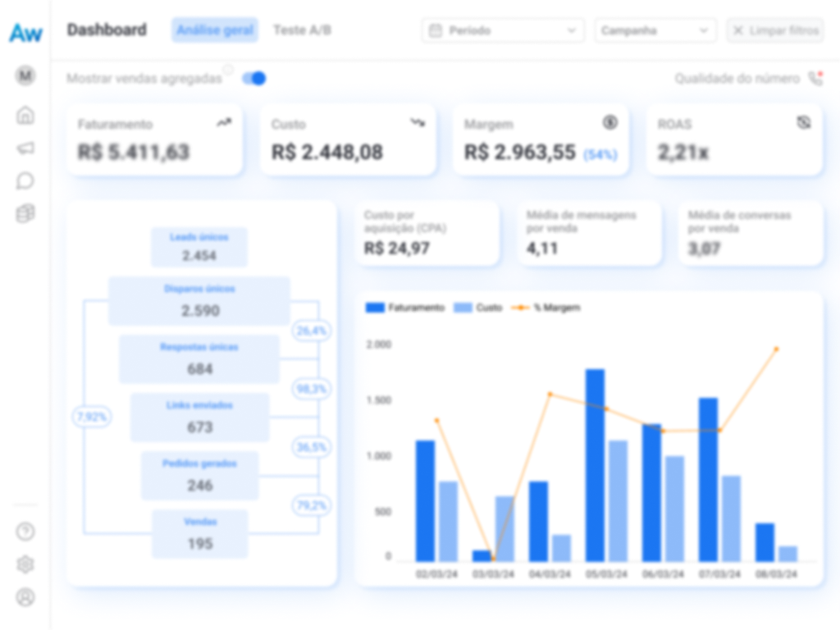Click the calendar icon in Período field
Viewport: 840px width, 630px height.
(436, 30)
